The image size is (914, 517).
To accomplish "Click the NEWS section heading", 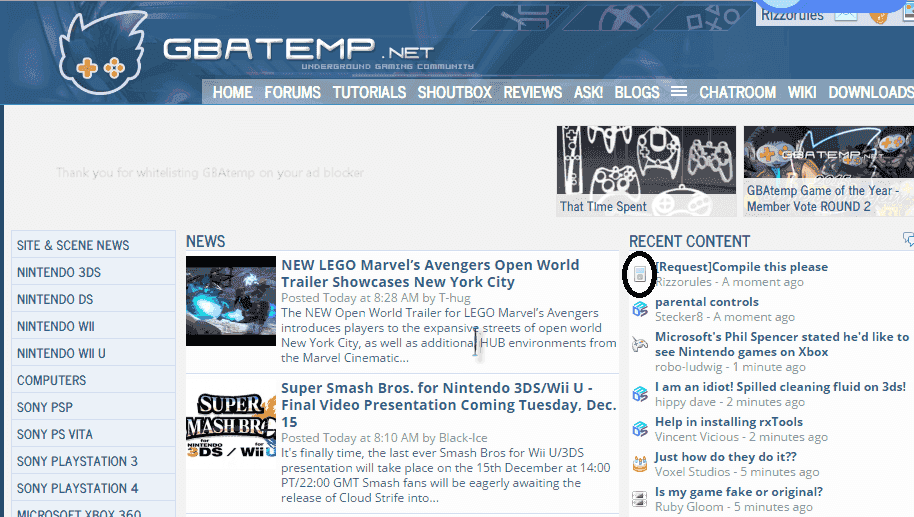I will [x=206, y=241].
